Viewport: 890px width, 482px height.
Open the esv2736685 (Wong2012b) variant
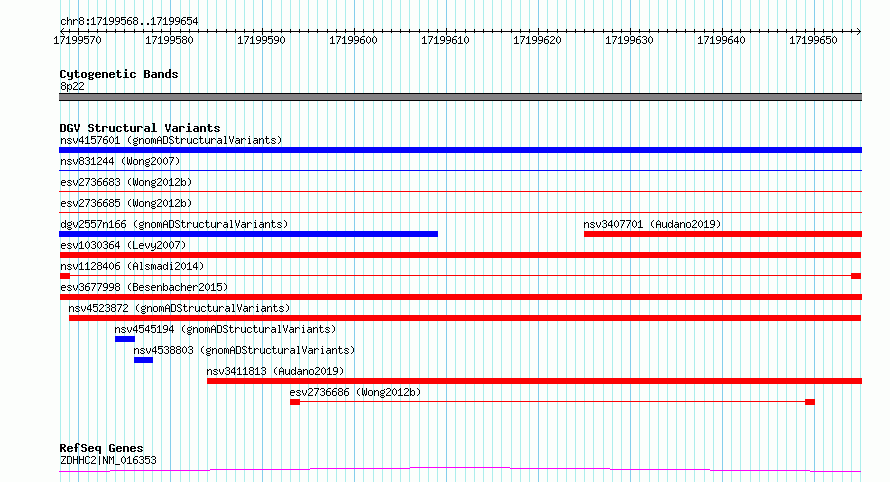pos(126,203)
